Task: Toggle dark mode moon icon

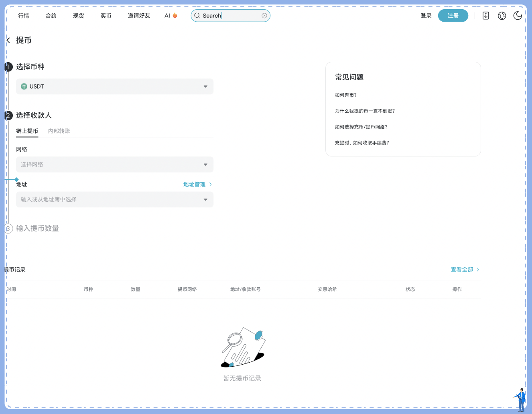Action: point(518,16)
